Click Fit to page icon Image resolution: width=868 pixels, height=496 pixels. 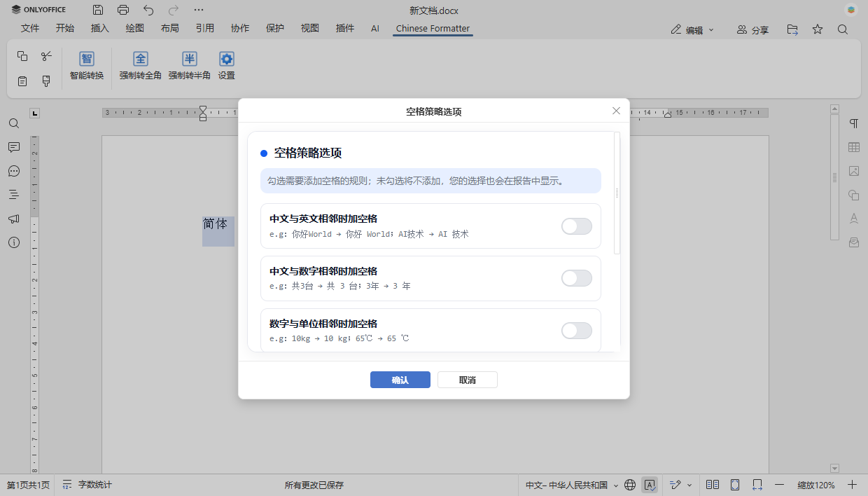point(735,485)
